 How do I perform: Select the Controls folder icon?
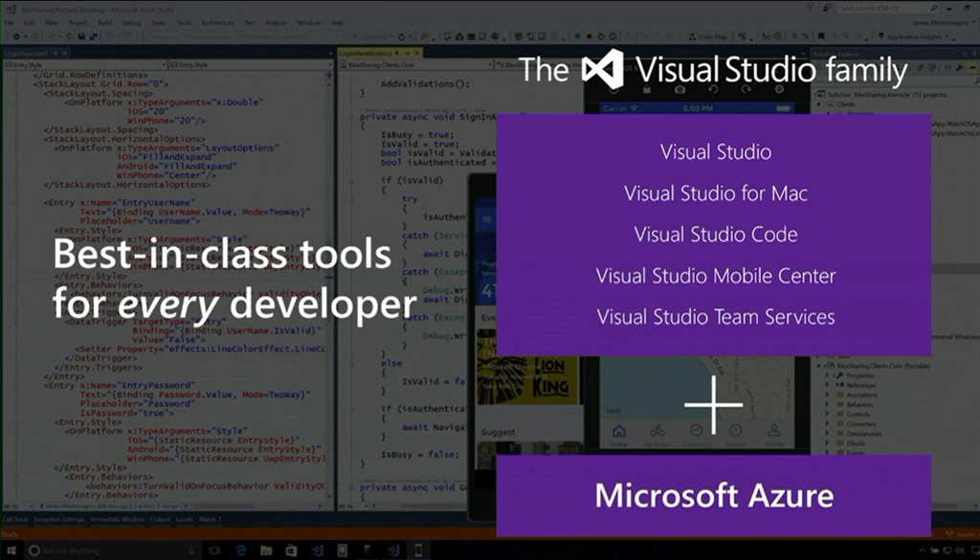[x=839, y=414]
